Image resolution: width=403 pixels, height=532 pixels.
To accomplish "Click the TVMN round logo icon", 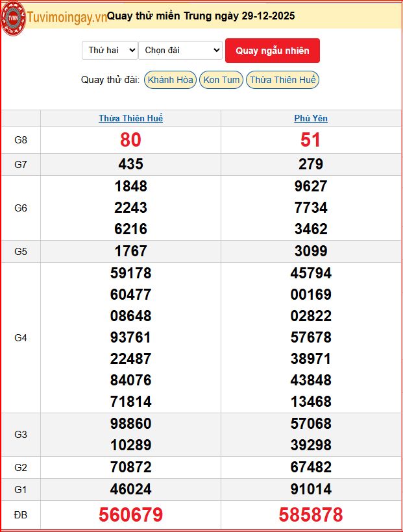I will (13, 16).
